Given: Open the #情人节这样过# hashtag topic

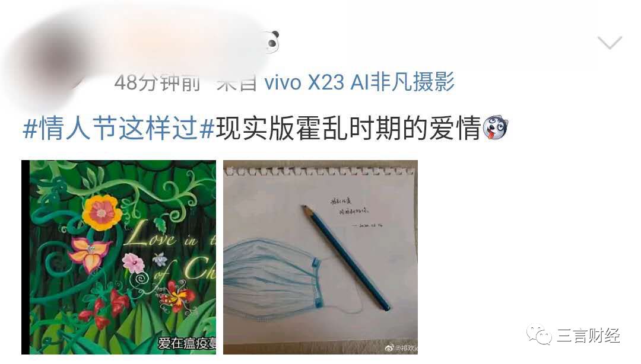Looking at the screenshot, I should tap(119, 128).
